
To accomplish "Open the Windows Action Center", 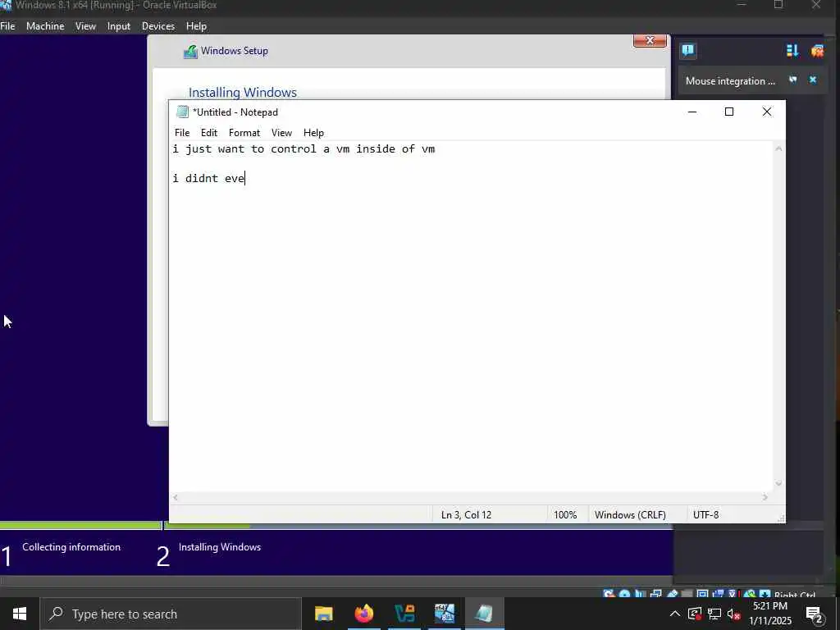I will click(x=814, y=614).
